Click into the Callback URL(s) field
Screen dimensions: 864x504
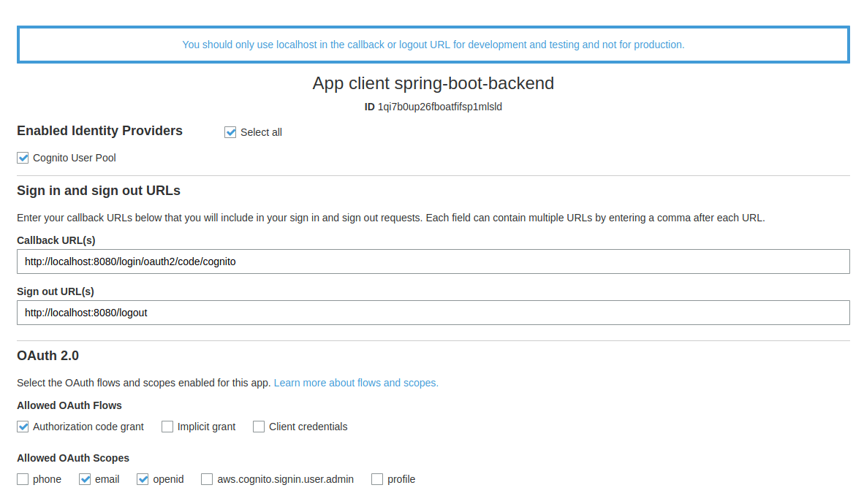433,261
